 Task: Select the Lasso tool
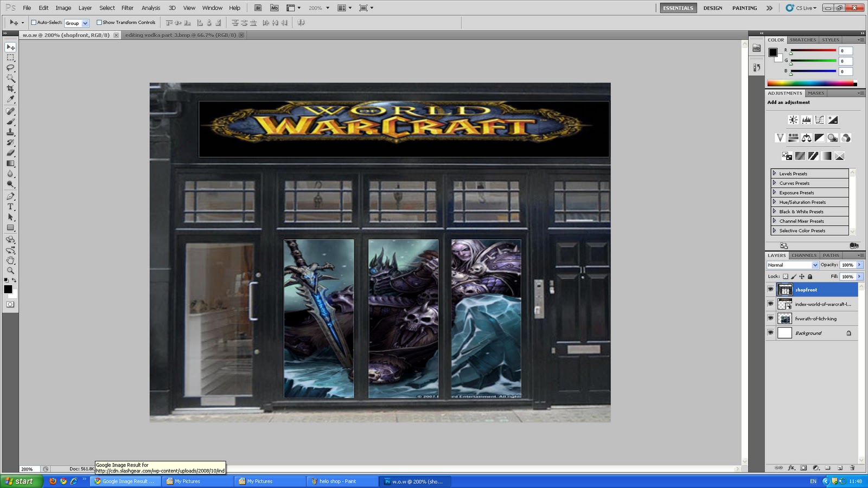point(10,68)
